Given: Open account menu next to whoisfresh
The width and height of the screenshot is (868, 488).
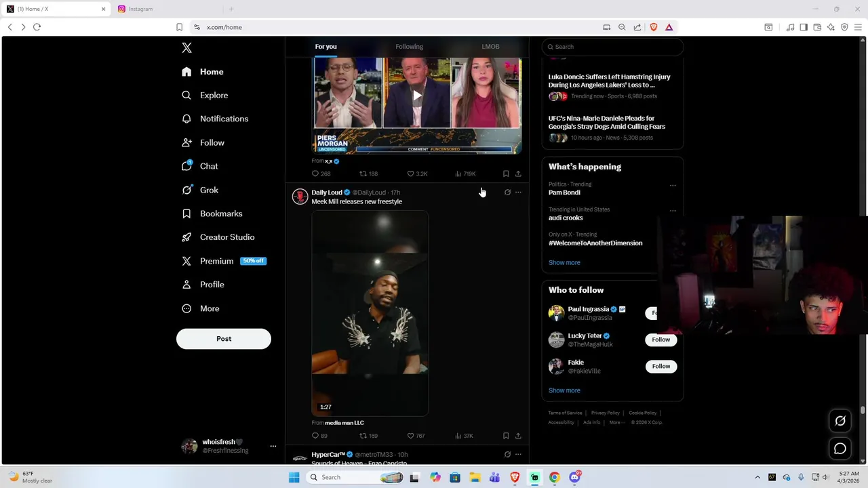Looking at the screenshot, I should coord(273,446).
